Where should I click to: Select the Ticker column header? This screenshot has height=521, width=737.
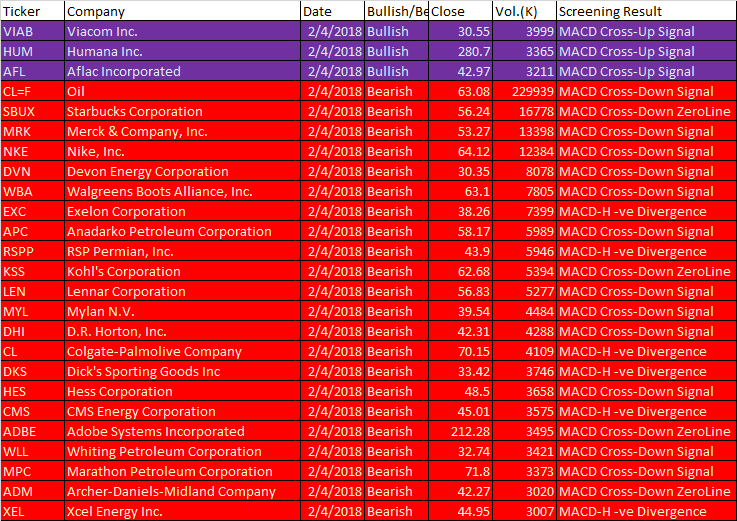point(32,11)
